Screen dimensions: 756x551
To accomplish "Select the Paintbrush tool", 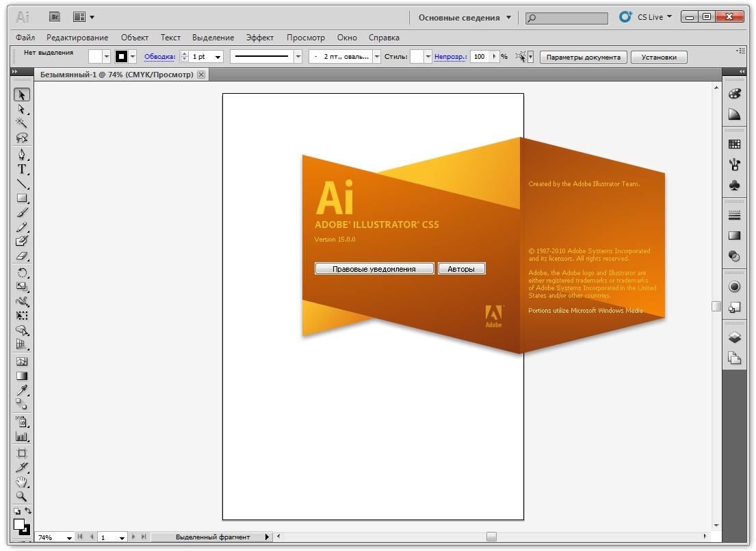I will [22, 212].
